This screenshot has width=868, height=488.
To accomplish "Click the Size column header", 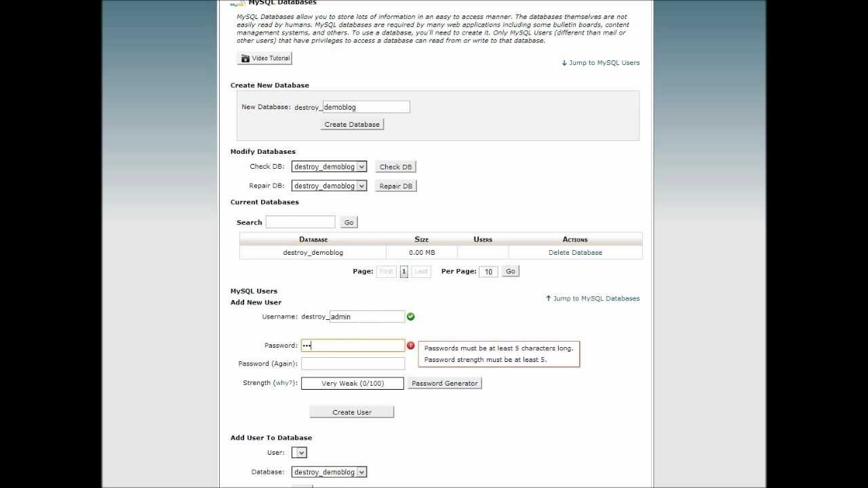I will 422,239.
